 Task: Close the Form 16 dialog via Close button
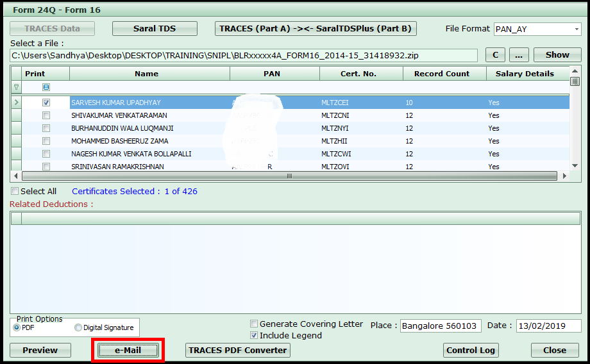coord(555,350)
